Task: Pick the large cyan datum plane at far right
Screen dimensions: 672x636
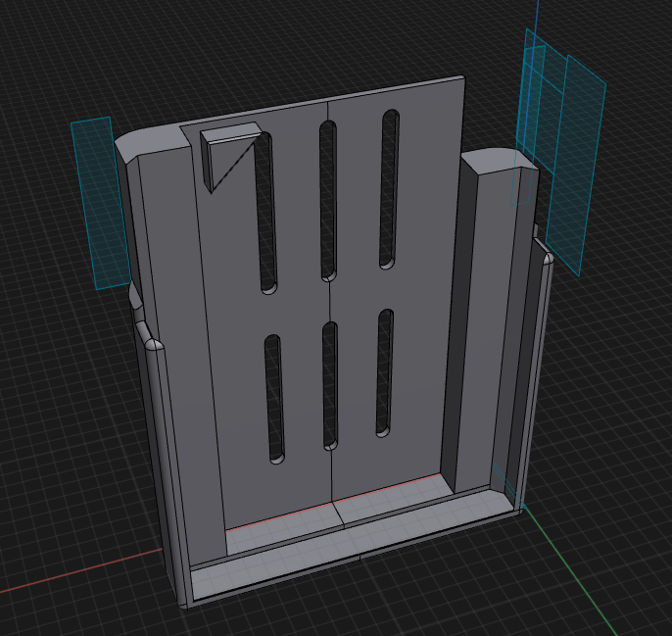Action: pos(576,165)
